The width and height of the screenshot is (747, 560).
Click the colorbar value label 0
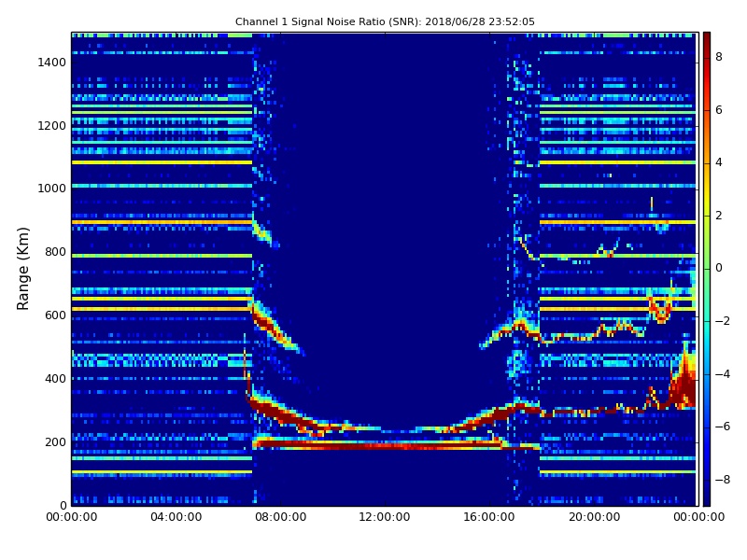click(x=718, y=268)
